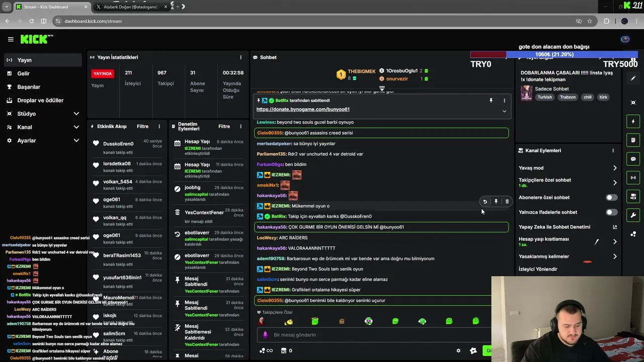Bookmark page with the star icon
The width and height of the screenshot is (644, 362).
[x=590, y=21]
